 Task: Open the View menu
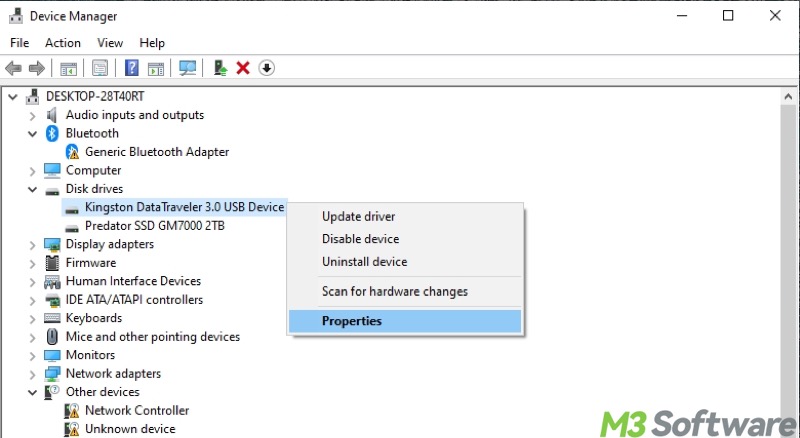coord(110,43)
